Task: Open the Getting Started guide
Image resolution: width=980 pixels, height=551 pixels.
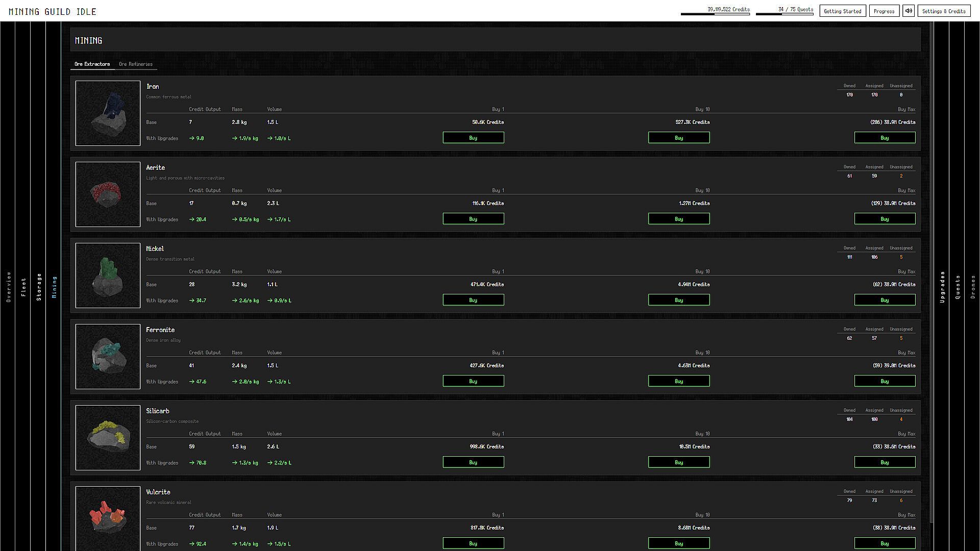Action: [x=842, y=11]
